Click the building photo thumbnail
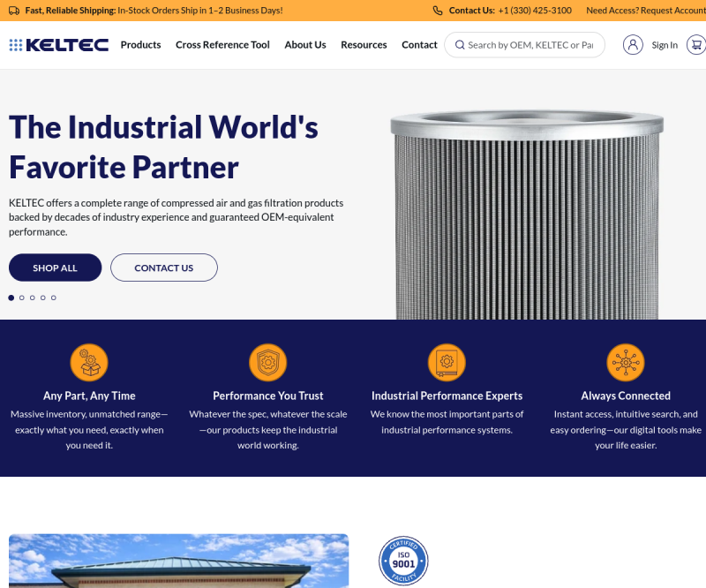706x588 pixels. point(179,561)
